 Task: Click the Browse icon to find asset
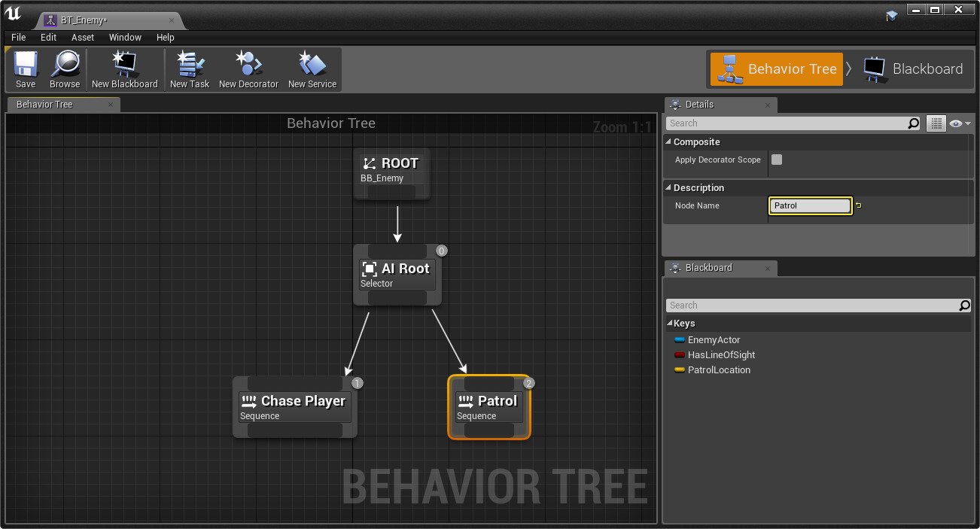[x=65, y=69]
